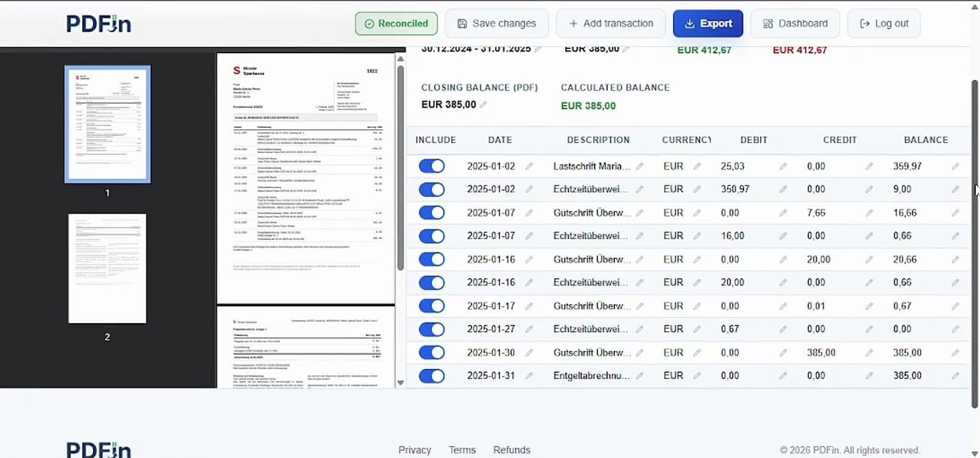Click the BALANCE column header
The height and width of the screenshot is (458, 980).
pos(926,140)
